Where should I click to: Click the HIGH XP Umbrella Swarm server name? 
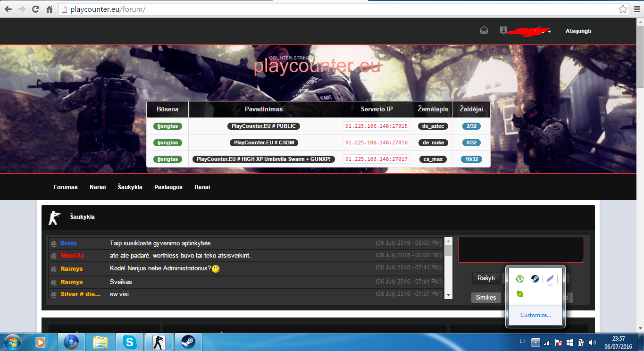(x=264, y=159)
